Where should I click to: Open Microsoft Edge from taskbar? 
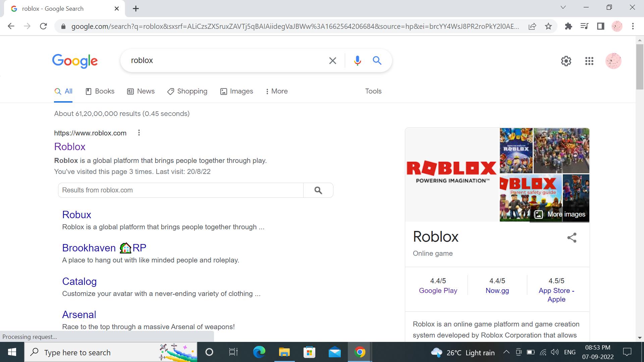tap(259, 352)
